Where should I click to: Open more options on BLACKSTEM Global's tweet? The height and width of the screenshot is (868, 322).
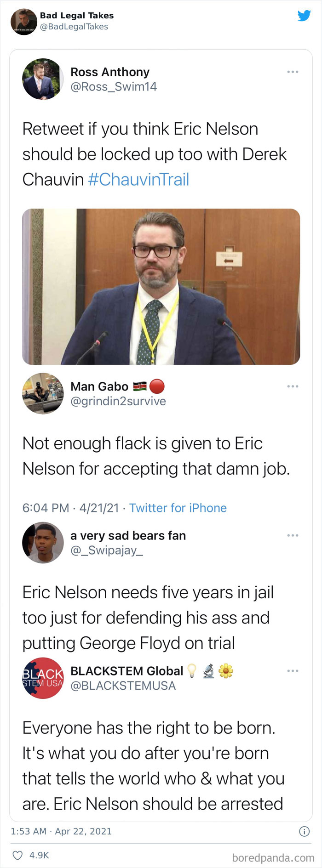pos(293,670)
